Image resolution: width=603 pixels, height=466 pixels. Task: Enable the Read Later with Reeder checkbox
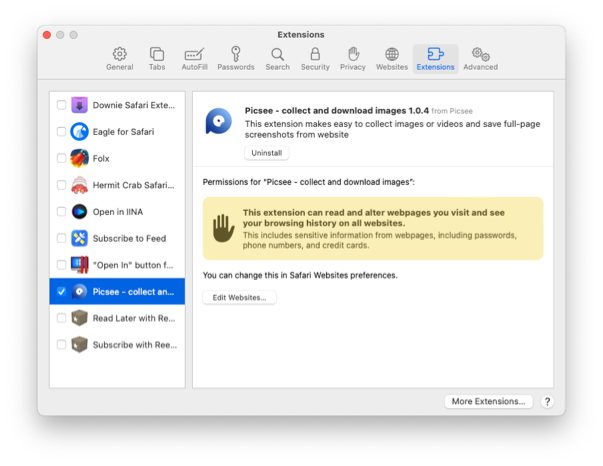(61, 318)
